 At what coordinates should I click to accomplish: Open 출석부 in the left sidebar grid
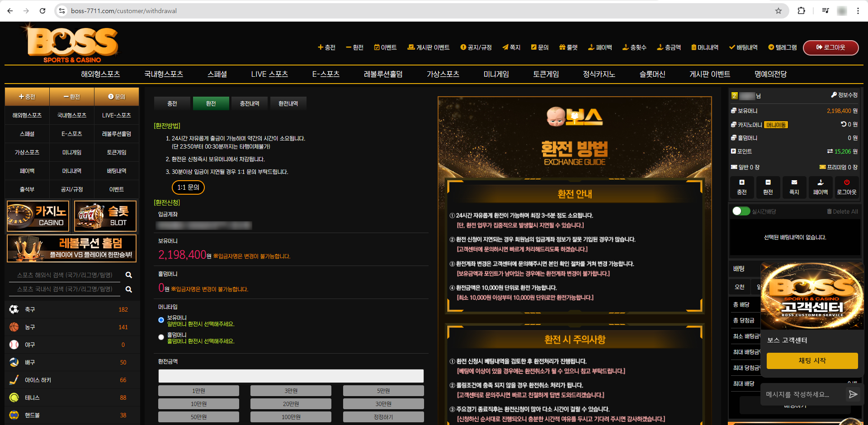tap(27, 189)
